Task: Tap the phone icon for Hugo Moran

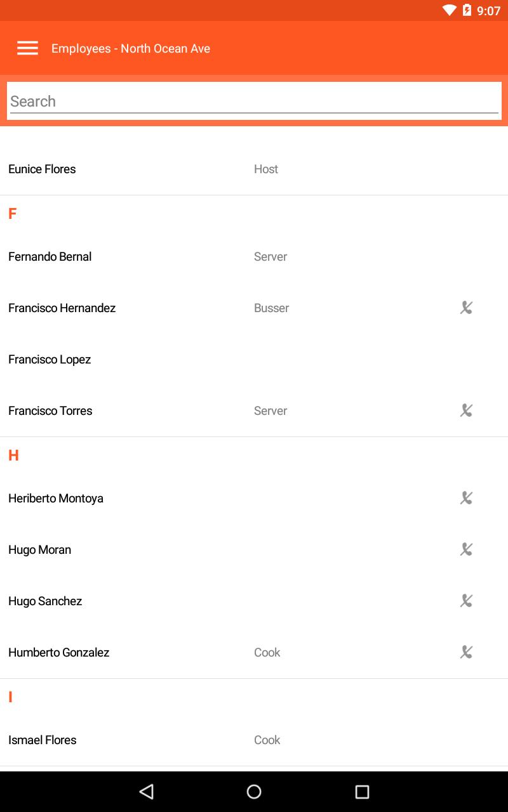Action: click(x=466, y=549)
